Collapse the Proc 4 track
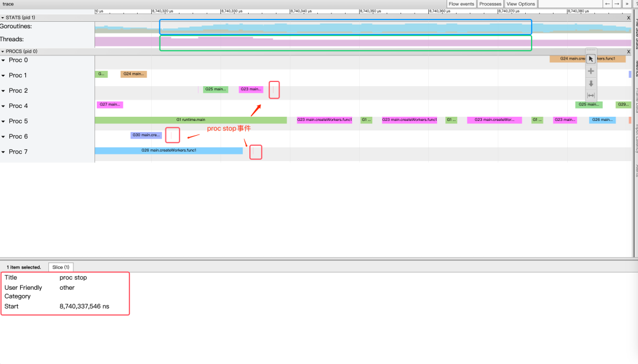The height and width of the screenshot is (364, 638). coord(4,106)
